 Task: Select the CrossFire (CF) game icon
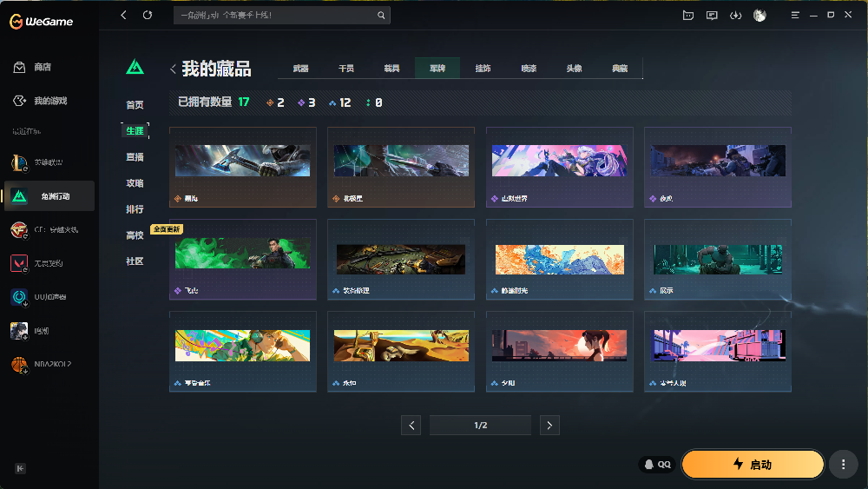point(19,230)
